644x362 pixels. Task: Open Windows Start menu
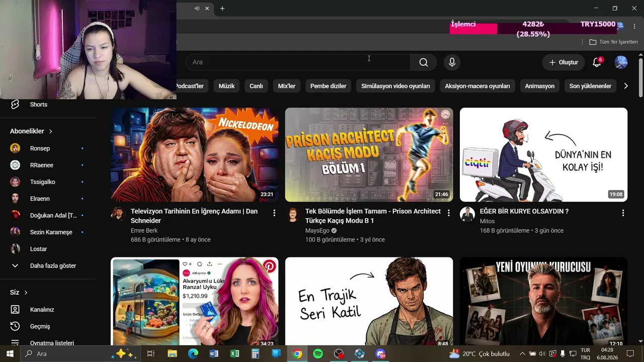[x=10, y=354]
